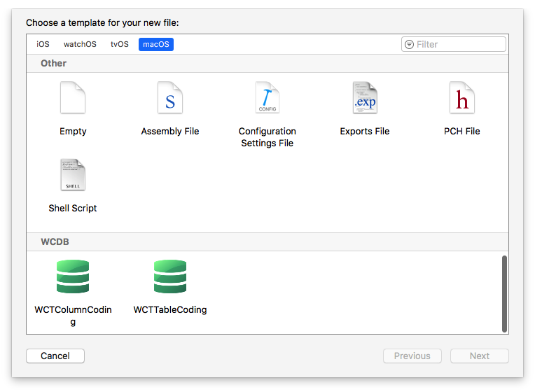Click the Previous button

tap(412, 356)
